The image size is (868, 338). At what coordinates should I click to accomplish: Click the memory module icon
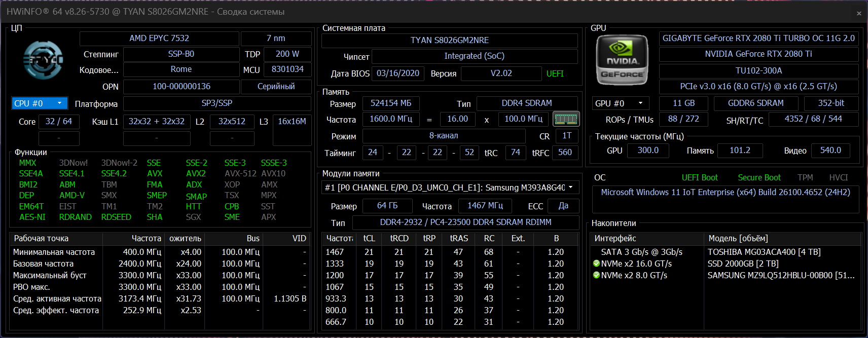coord(566,119)
